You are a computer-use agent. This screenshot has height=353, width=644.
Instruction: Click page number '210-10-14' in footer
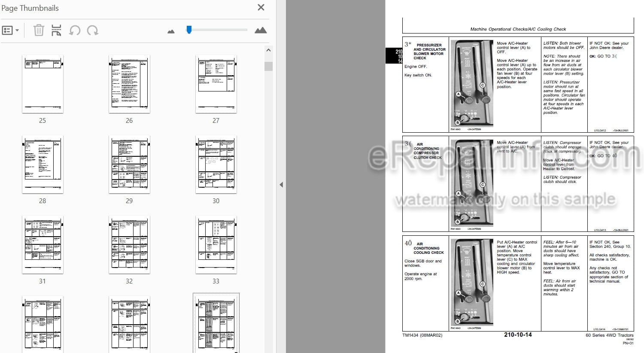tap(518, 335)
